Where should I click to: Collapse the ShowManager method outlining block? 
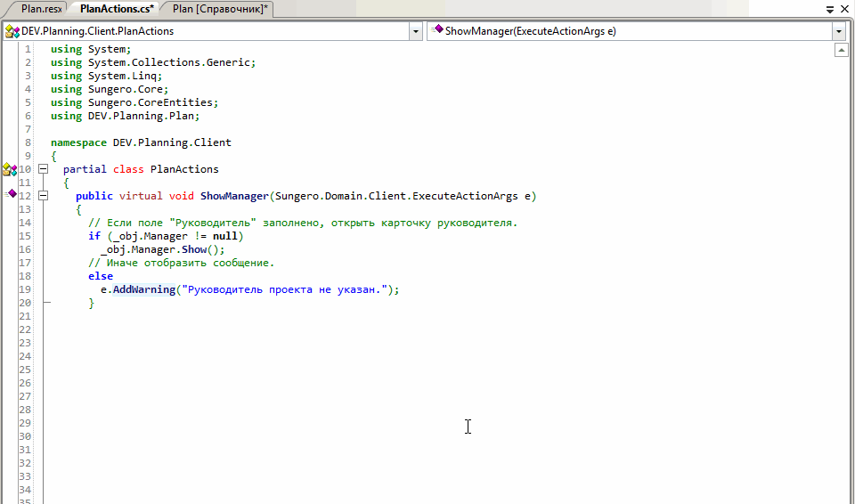[x=43, y=196]
